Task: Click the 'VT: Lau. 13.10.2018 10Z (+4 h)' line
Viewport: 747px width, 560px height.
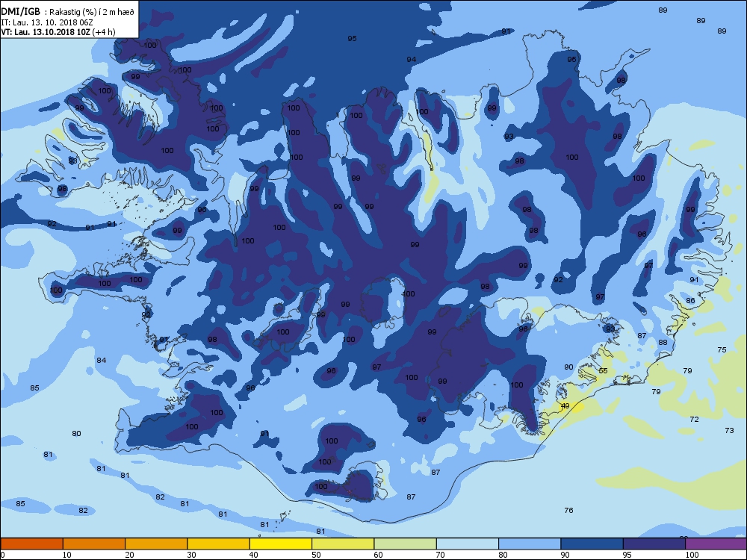Action: coord(58,32)
